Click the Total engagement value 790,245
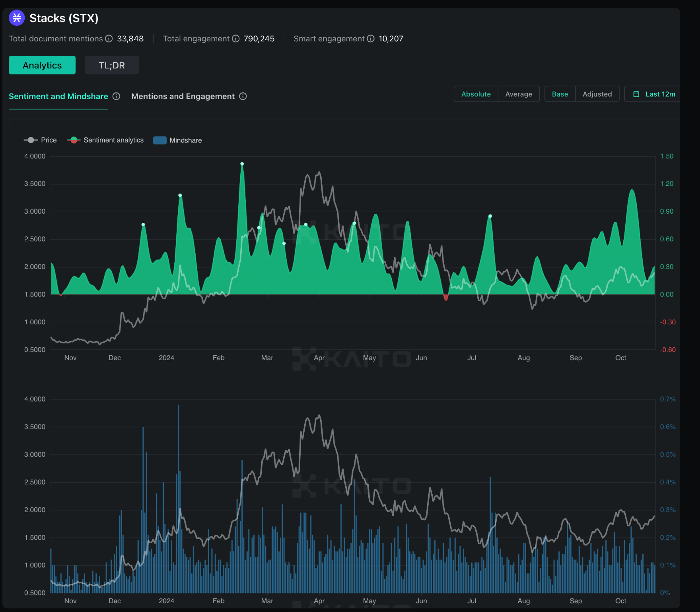The image size is (700, 612). pos(259,39)
